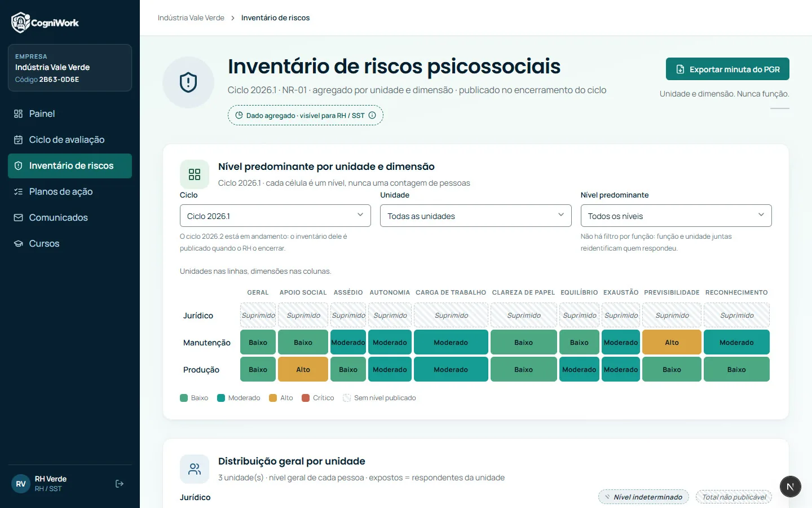Click the Cursos graduation cap icon

pos(18,244)
